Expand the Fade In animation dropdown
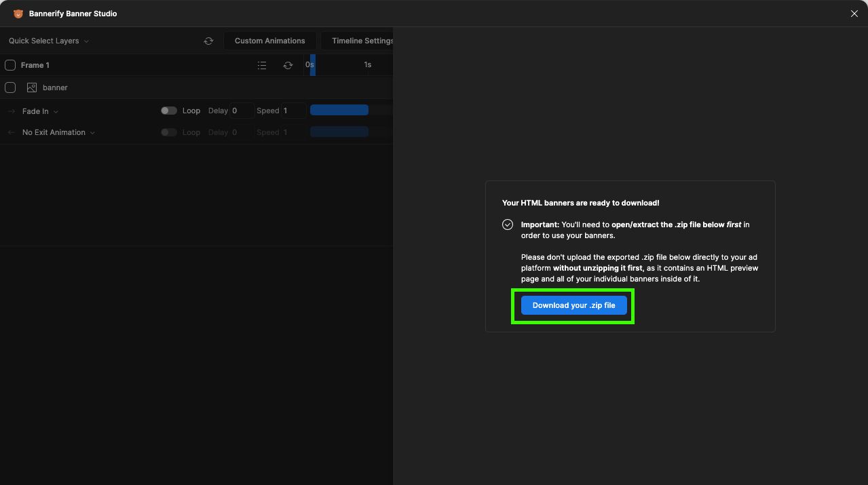Viewport: 868px width, 485px height. tap(41, 111)
